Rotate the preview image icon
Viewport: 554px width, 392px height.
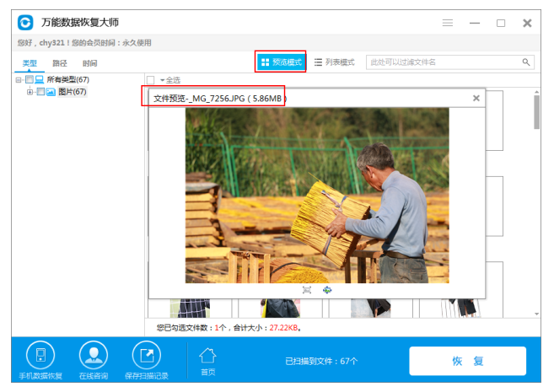(x=327, y=290)
